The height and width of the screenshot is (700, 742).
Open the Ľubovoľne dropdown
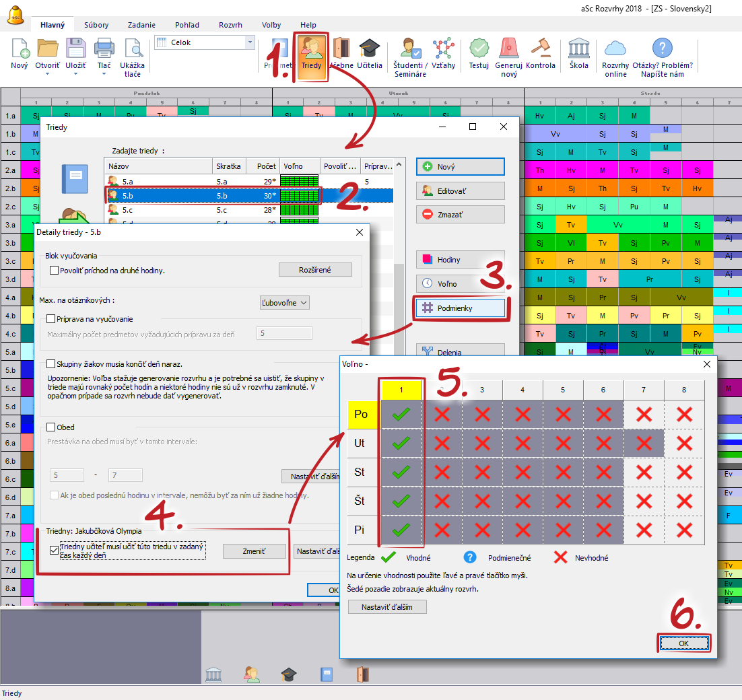click(284, 303)
